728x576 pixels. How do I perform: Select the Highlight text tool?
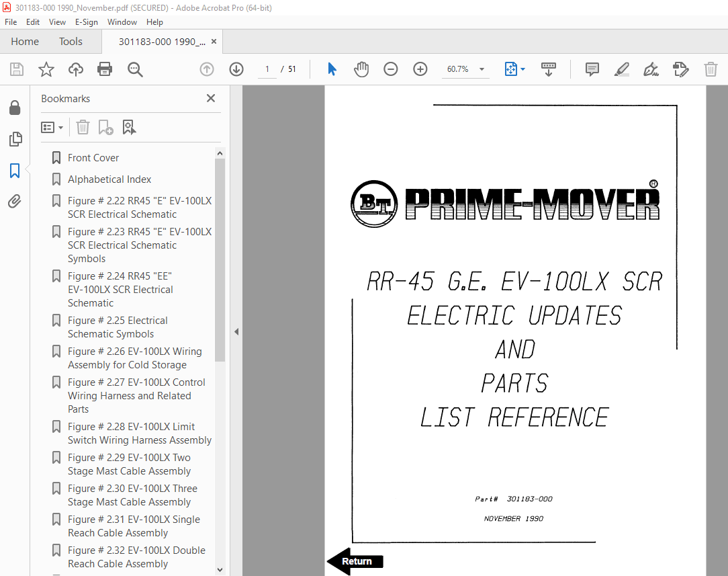621,69
